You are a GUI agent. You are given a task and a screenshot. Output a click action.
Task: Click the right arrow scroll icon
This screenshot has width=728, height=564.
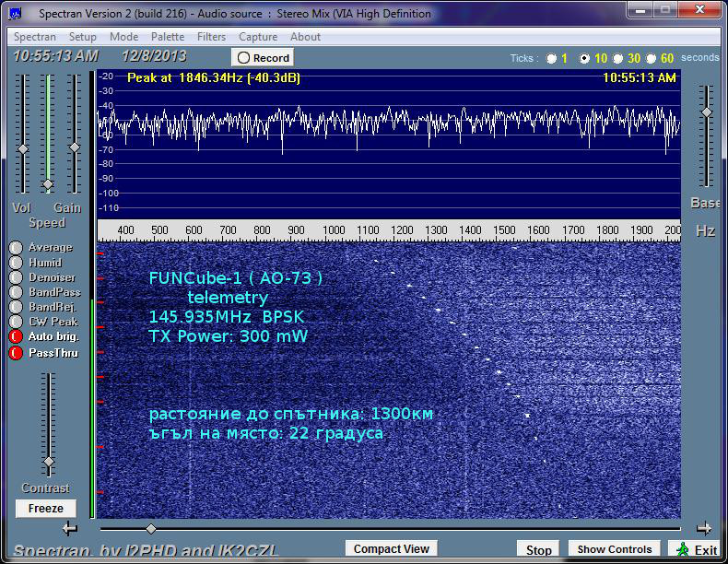[x=704, y=528]
